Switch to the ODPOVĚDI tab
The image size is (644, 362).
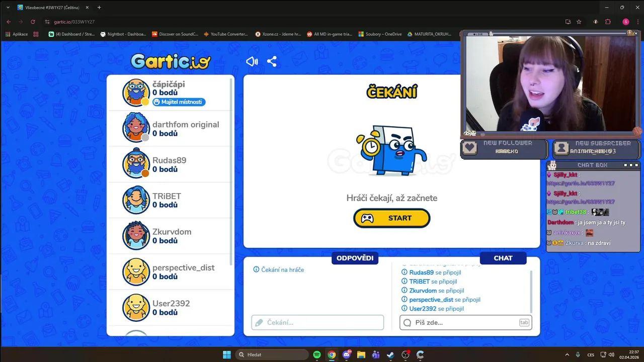355,258
